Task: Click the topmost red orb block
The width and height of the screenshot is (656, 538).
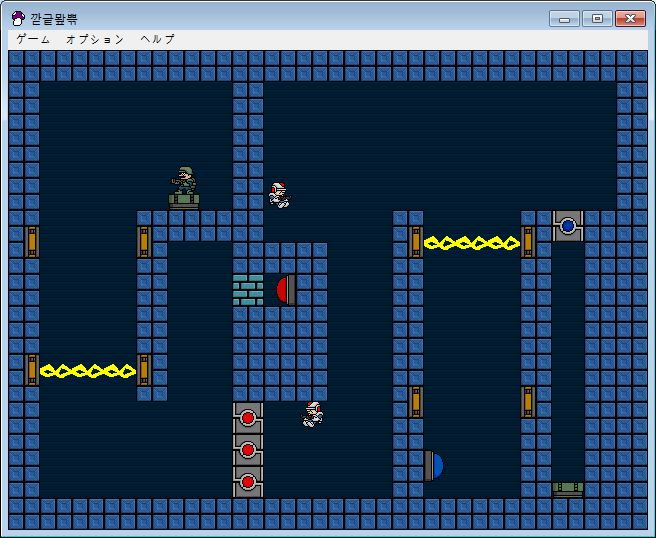Action: [x=248, y=418]
